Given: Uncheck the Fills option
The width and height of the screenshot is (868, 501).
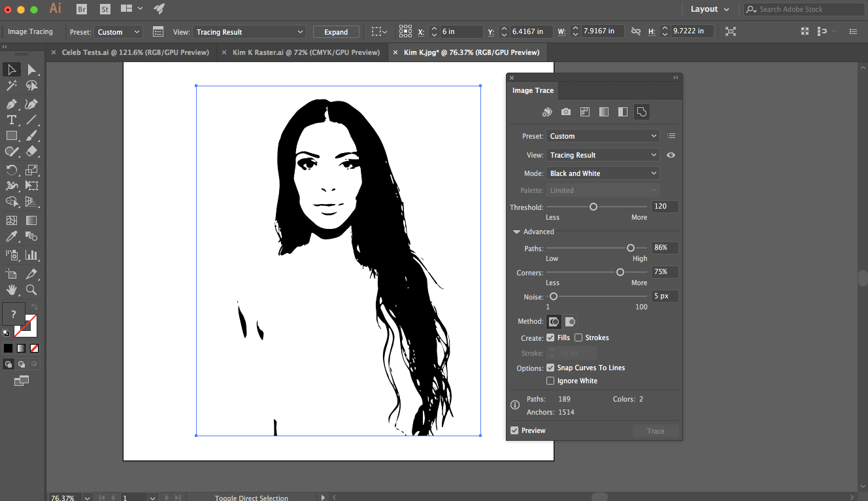Looking at the screenshot, I should (x=552, y=337).
